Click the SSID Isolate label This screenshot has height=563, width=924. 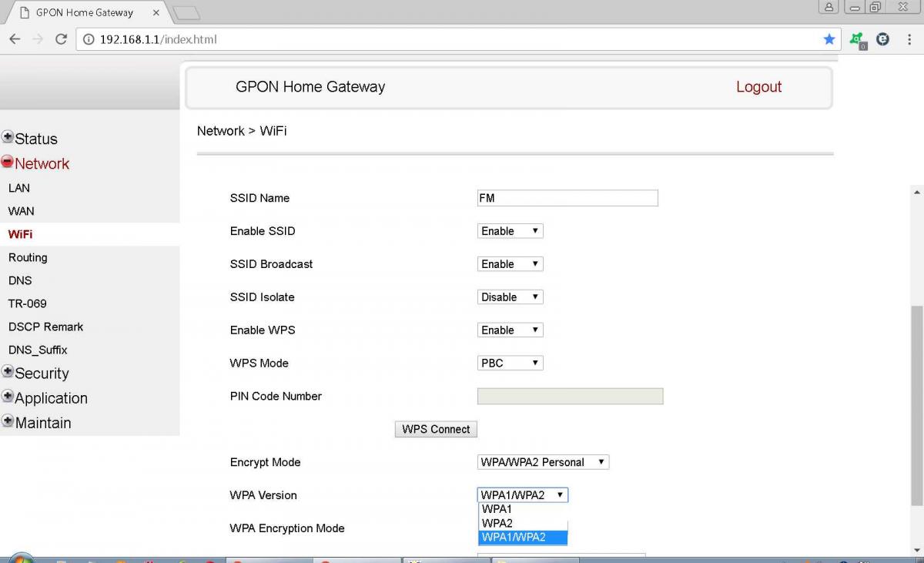point(262,297)
